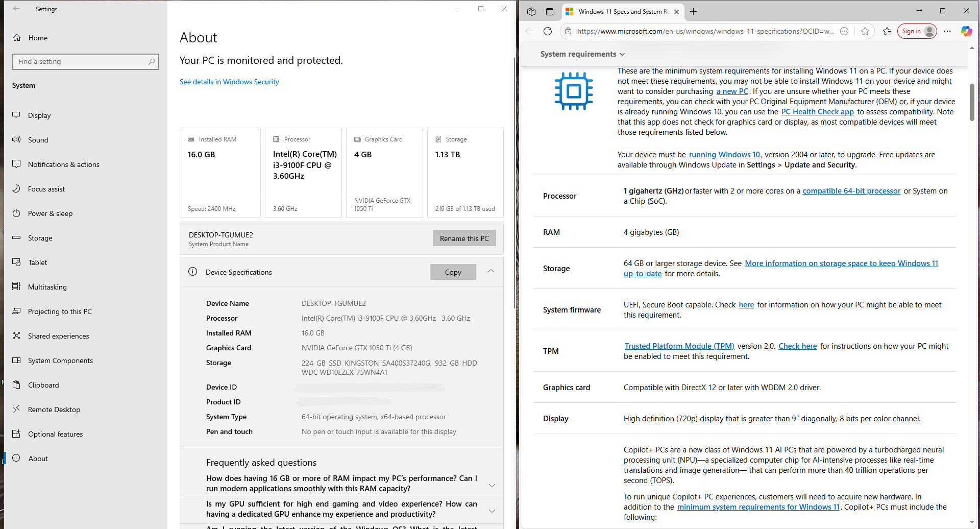Click Edge page reading options icon in address bar
The image size is (980, 529).
click(844, 31)
